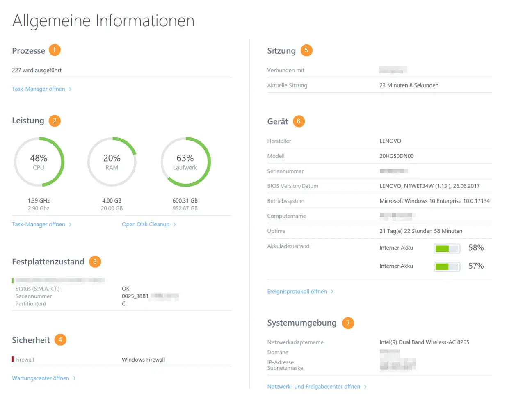Click the "Aktuelle Sitzung" label
The image size is (532, 410).
point(287,85)
